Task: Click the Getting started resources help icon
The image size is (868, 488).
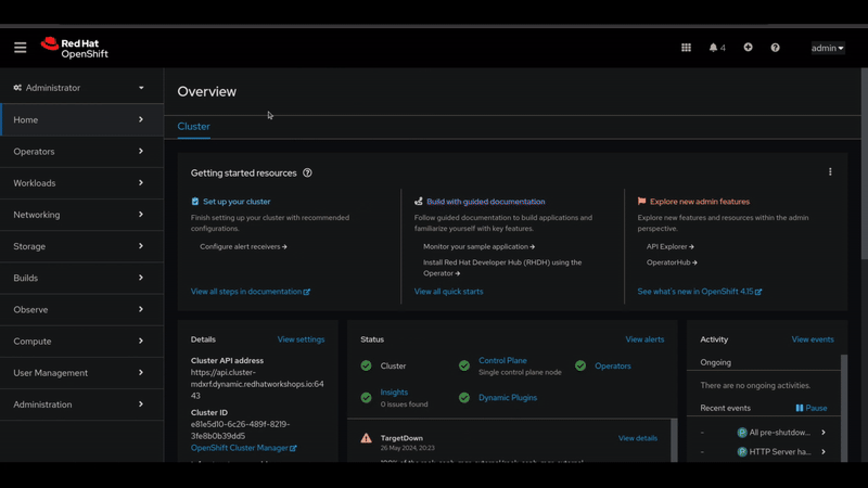Action: point(307,173)
